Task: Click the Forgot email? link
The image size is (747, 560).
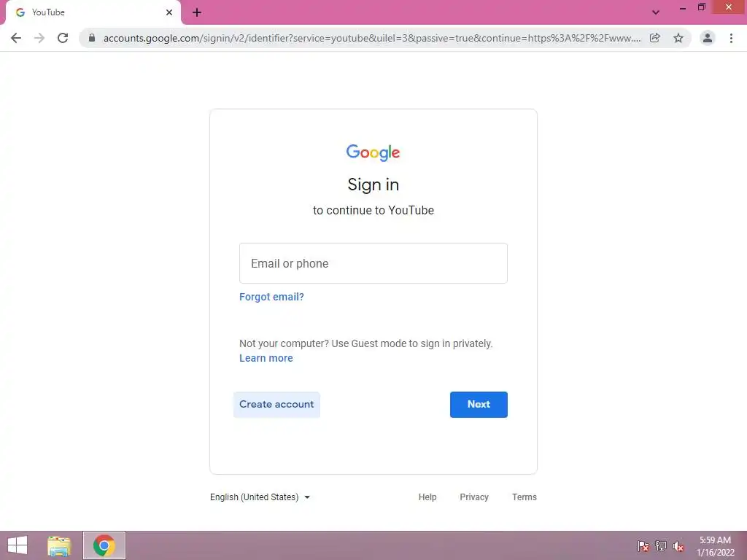Action: point(271,297)
